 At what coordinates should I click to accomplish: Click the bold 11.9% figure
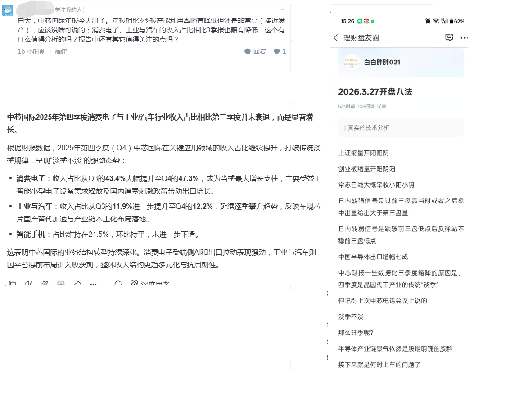click(122, 206)
